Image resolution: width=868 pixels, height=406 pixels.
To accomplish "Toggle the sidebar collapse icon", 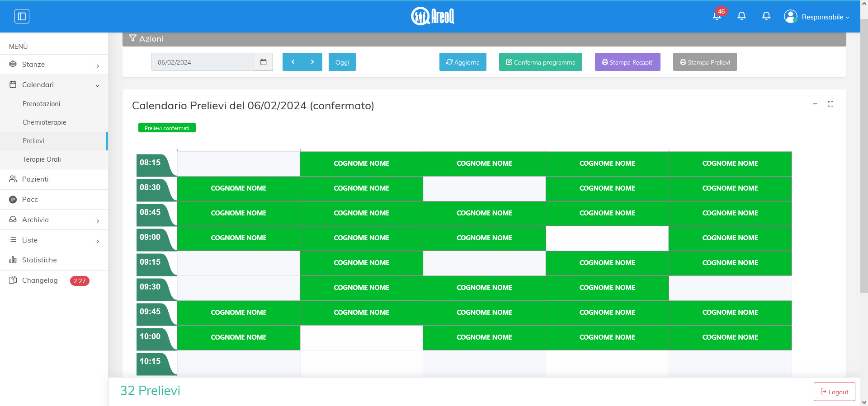I will coord(22,17).
